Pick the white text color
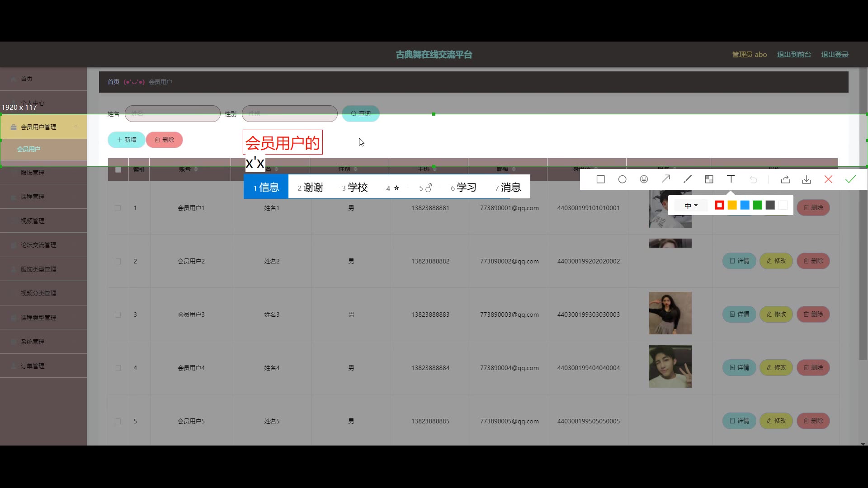 click(x=783, y=205)
